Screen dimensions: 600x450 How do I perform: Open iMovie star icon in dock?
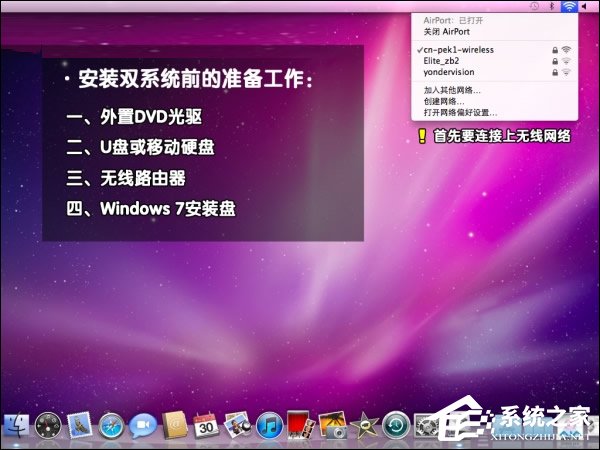point(364,427)
